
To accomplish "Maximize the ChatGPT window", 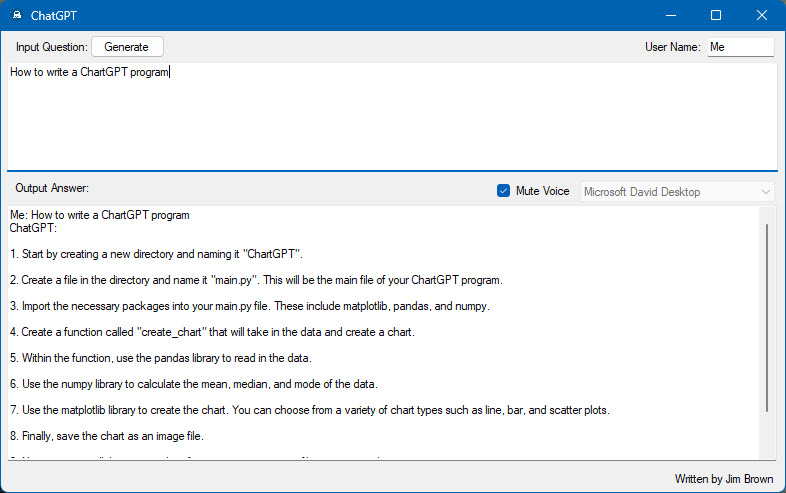I will 716,16.
